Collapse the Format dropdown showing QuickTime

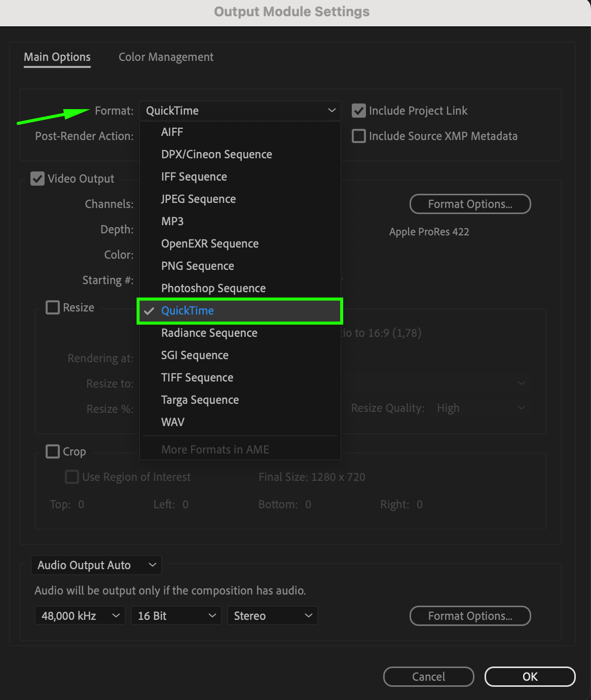point(240,111)
